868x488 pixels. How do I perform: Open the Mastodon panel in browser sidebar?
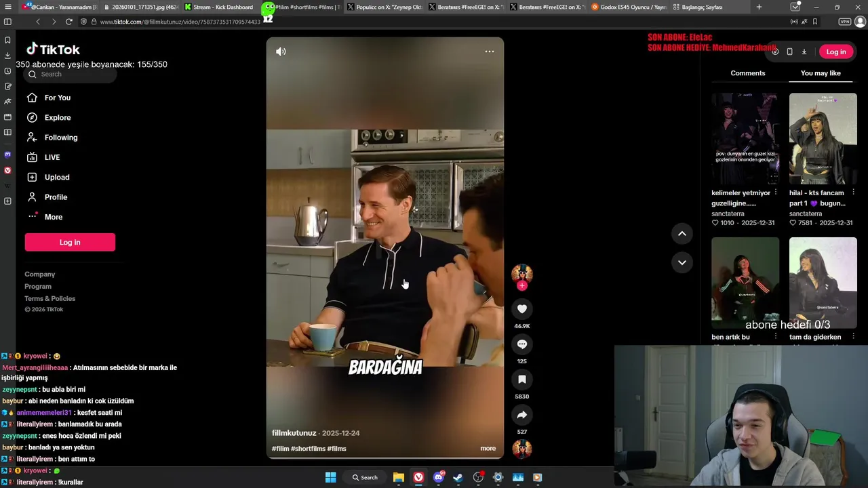(x=7, y=155)
